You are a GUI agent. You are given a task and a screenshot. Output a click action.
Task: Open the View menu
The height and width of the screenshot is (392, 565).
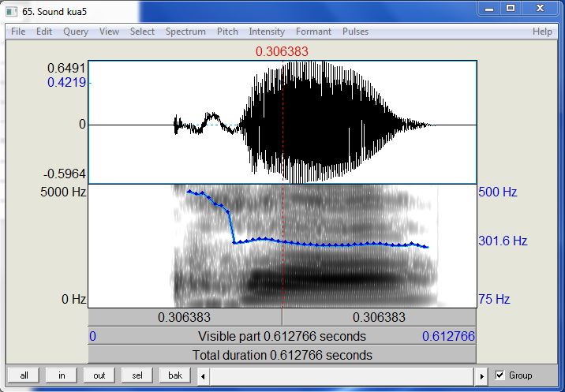[x=109, y=32]
